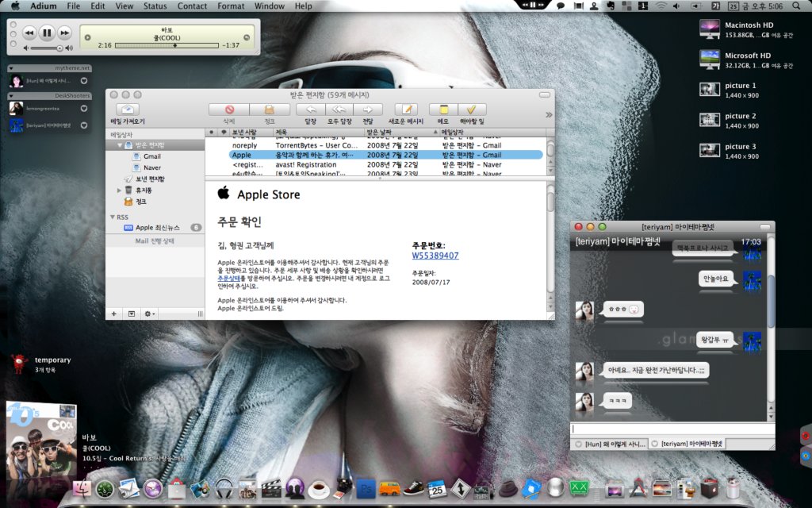Open the temporary folder on desktop
This screenshot has width=812, height=508.
[x=40, y=364]
